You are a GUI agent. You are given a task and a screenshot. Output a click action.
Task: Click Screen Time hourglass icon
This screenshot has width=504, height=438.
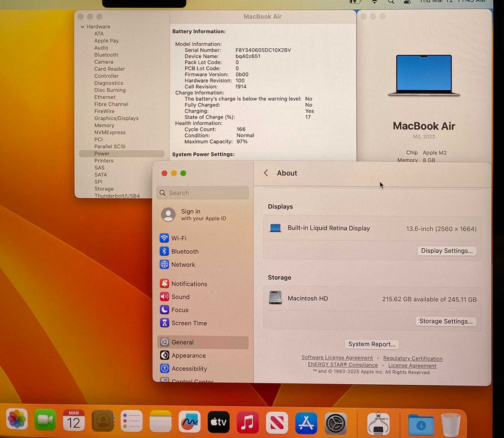click(x=164, y=323)
